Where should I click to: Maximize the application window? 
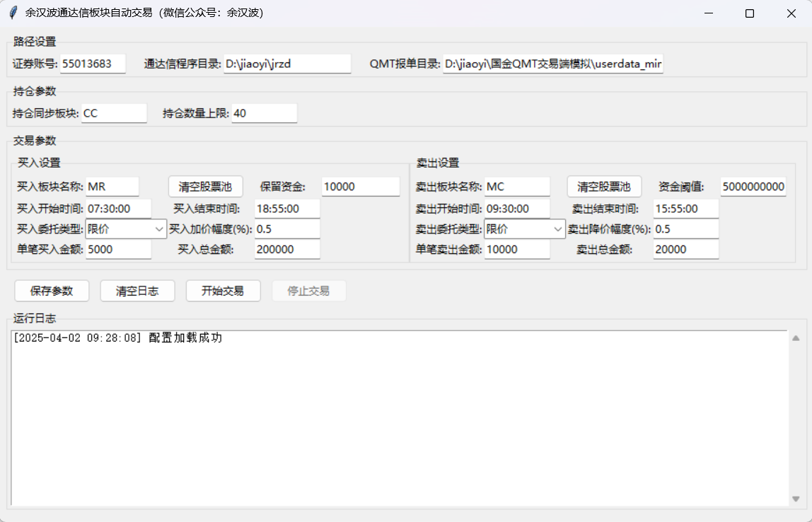[x=750, y=13]
